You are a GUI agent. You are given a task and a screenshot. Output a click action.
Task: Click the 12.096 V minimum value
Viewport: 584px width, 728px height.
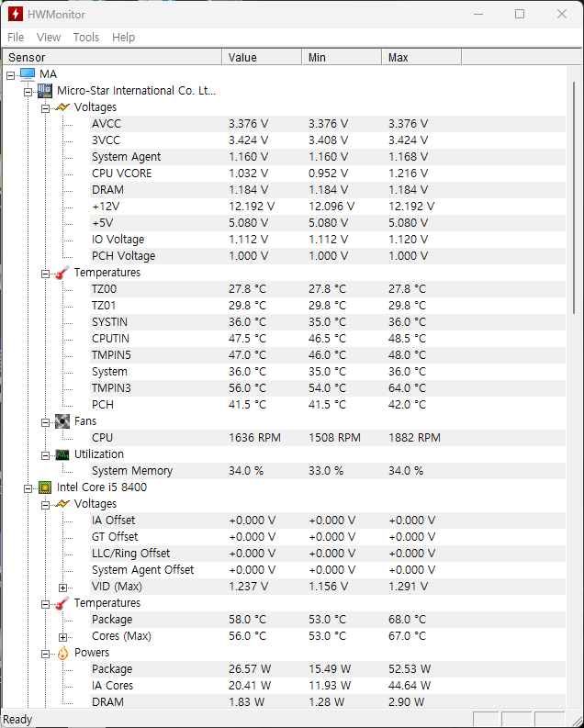(x=331, y=207)
